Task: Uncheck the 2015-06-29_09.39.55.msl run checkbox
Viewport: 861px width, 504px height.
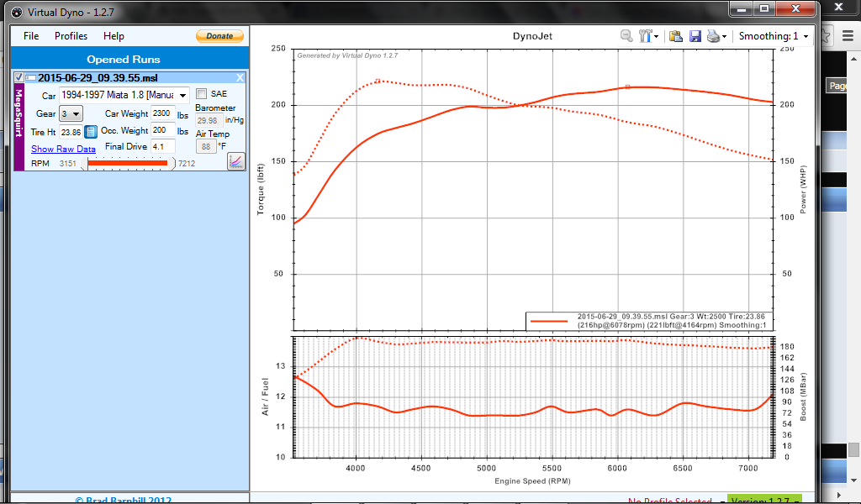Action: pos(20,78)
